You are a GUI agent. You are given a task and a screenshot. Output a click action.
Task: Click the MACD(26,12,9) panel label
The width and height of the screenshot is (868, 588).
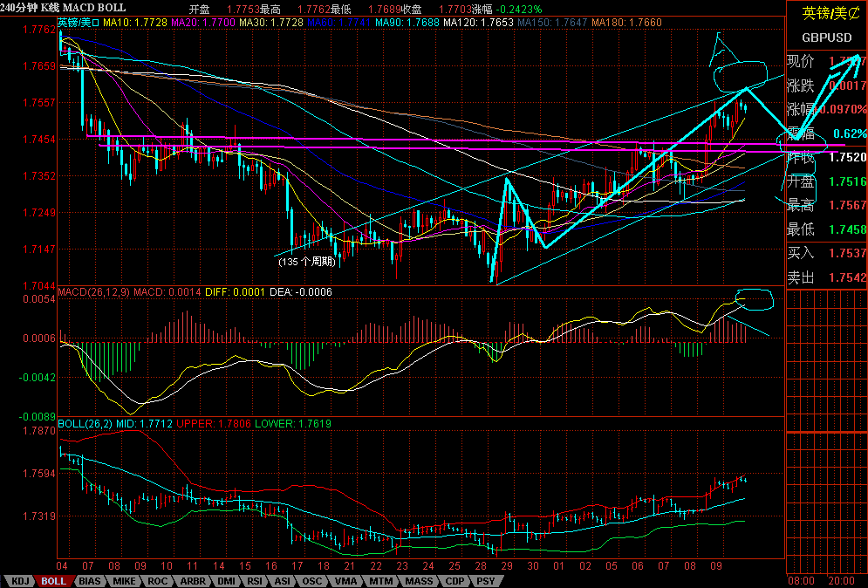pos(93,291)
